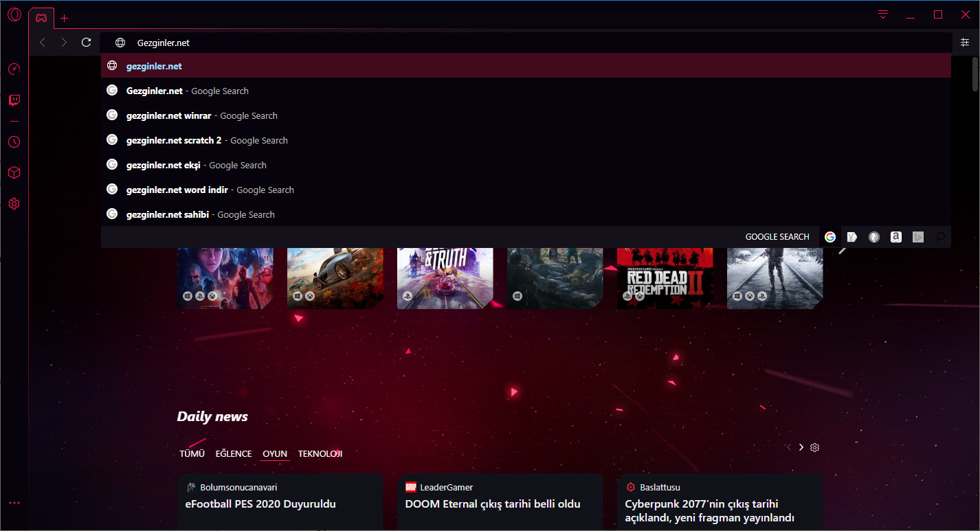
Task: Open History from the sidebar clock icon
Action: tap(14, 142)
